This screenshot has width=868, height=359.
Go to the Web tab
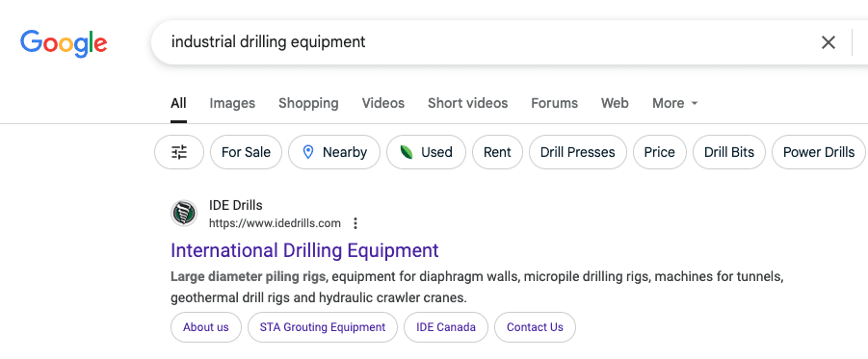tap(615, 103)
